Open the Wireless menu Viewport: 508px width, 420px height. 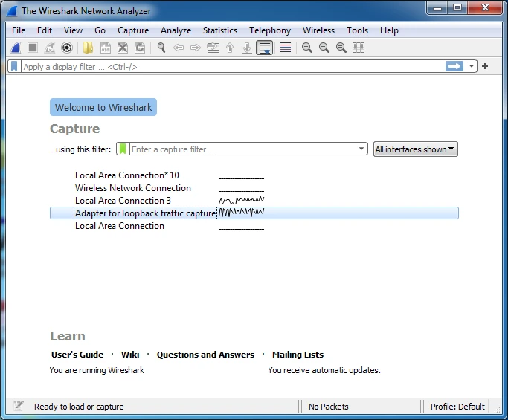pyautogui.click(x=318, y=30)
